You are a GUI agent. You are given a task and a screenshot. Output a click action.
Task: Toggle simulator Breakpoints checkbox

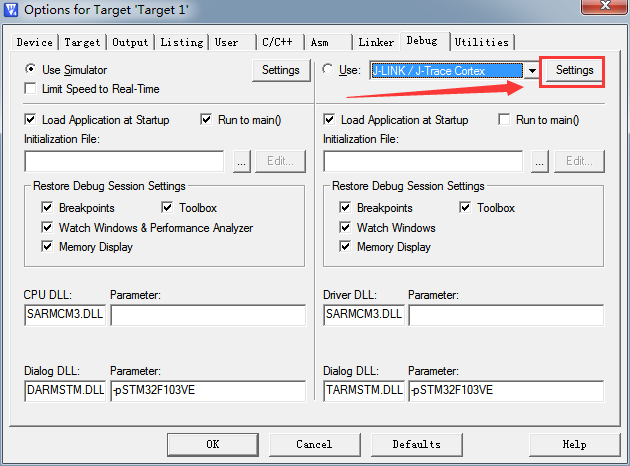tap(47, 207)
